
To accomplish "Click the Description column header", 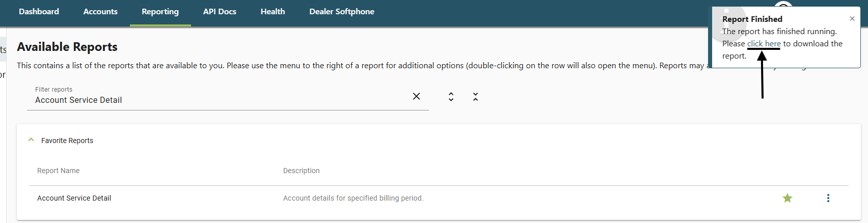I will [x=302, y=171].
